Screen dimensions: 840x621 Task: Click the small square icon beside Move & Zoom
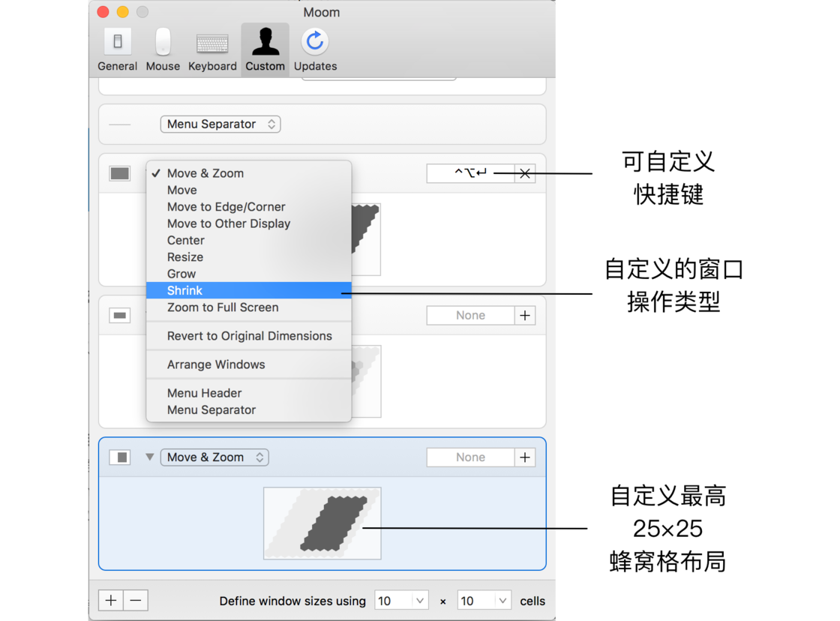120,457
